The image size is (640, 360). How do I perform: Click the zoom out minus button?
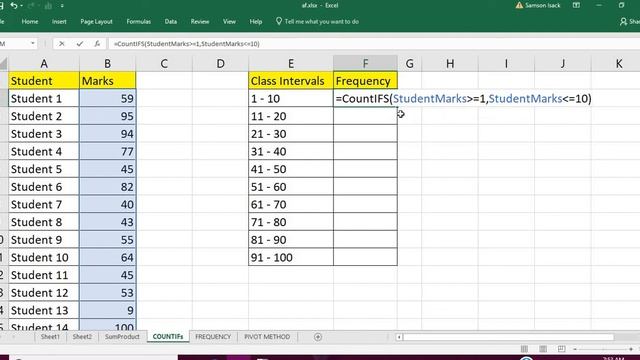[x=575, y=349]
